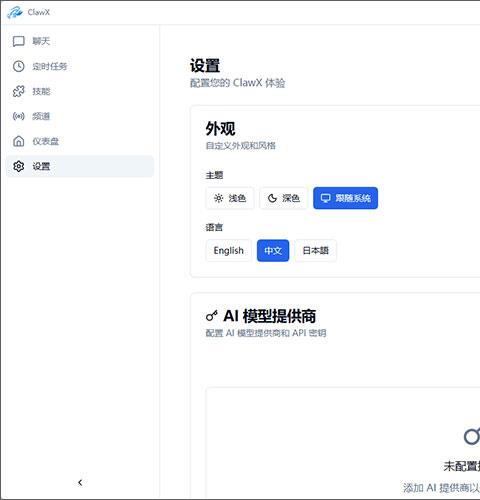Select the 跟随系统 theme option
480x500 pixels.
pos(345,198)
